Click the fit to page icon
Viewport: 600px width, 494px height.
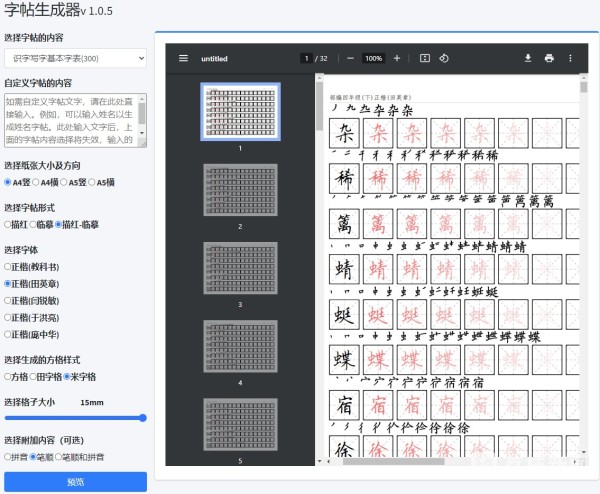tap(425, 58)
